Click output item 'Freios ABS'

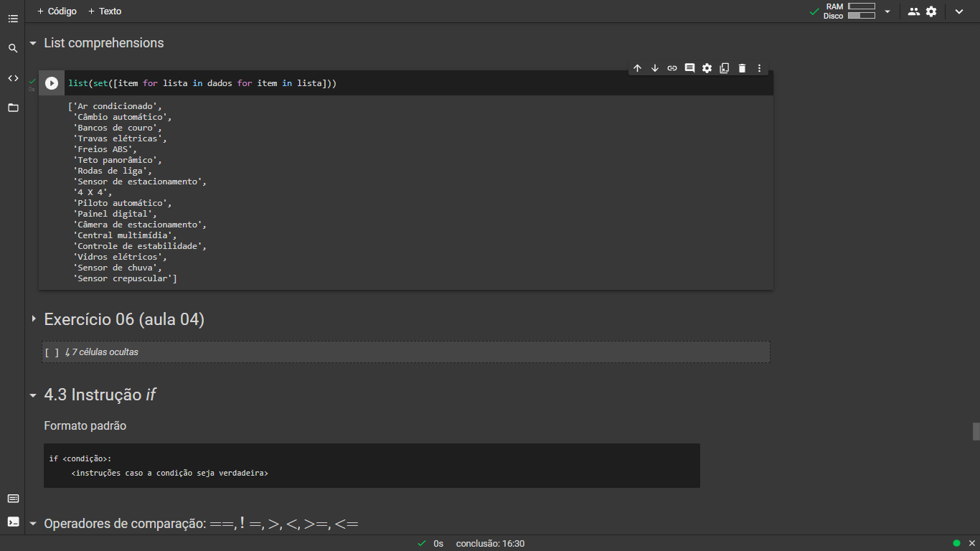(x=105, y=149)
